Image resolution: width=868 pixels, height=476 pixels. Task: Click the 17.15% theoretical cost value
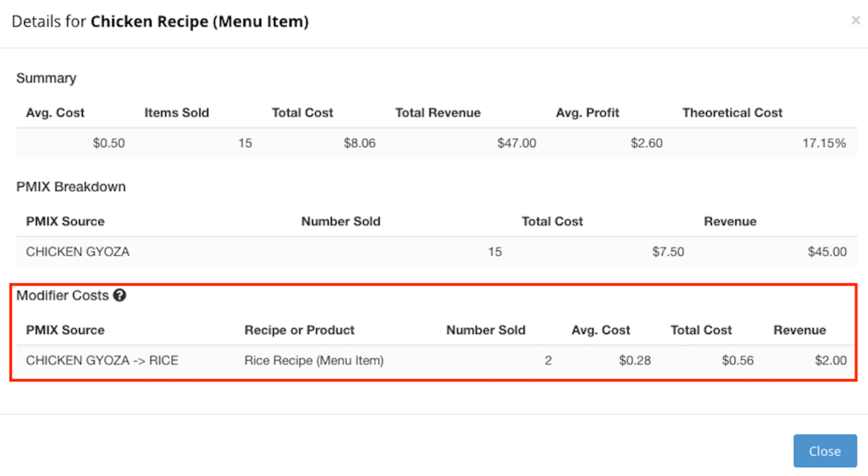(x=823, y=143)
